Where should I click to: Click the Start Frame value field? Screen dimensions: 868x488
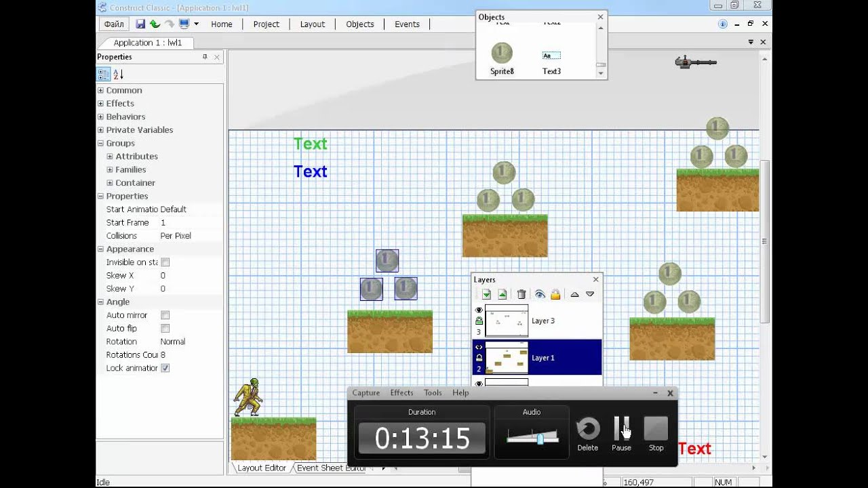point(191,222)
